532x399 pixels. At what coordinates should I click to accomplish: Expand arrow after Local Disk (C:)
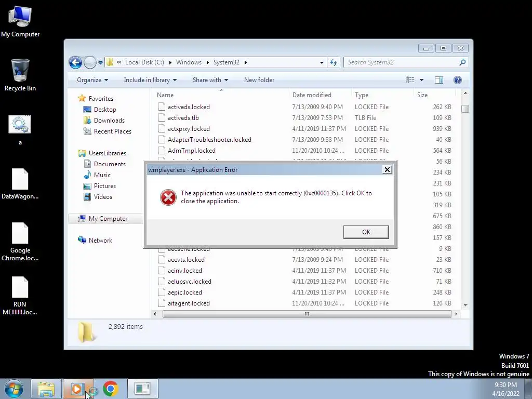coord(170,62)
